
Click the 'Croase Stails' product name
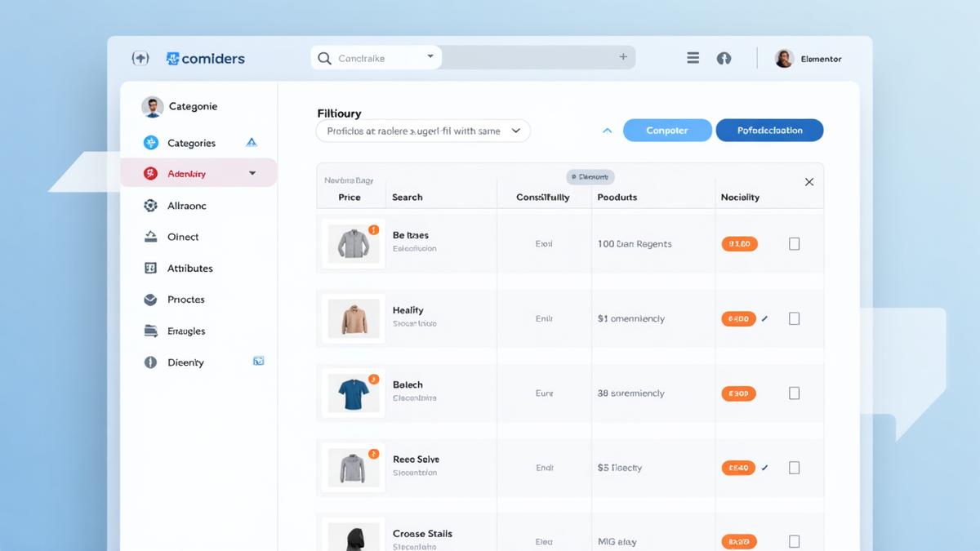(x=422, y=534)
